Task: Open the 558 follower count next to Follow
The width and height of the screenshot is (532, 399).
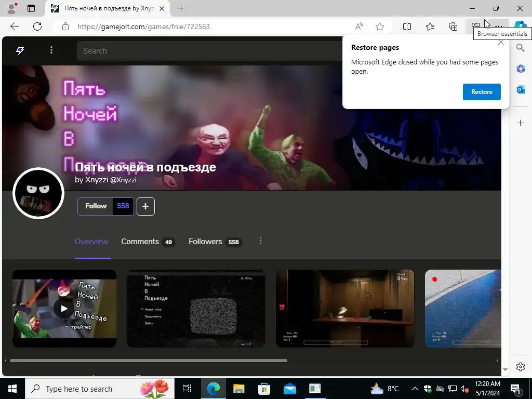Action: 123,206
